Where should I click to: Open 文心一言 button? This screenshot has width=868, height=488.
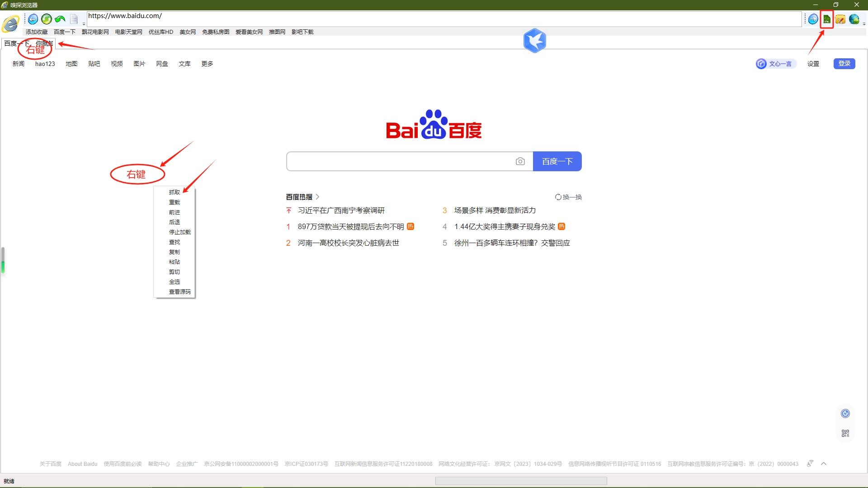(776, 64)
